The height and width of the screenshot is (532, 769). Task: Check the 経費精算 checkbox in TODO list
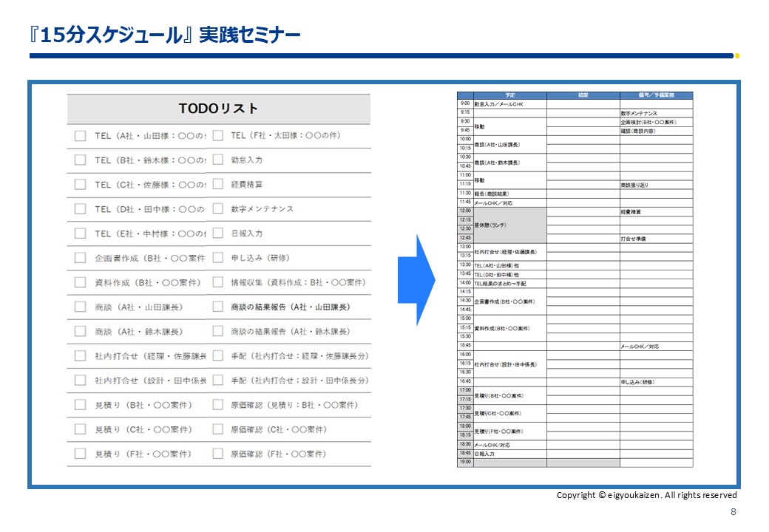click(217, 185)
